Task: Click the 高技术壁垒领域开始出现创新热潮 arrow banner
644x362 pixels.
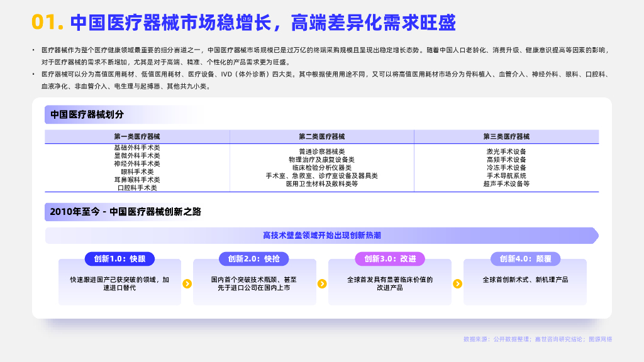Action: point(321,236)
